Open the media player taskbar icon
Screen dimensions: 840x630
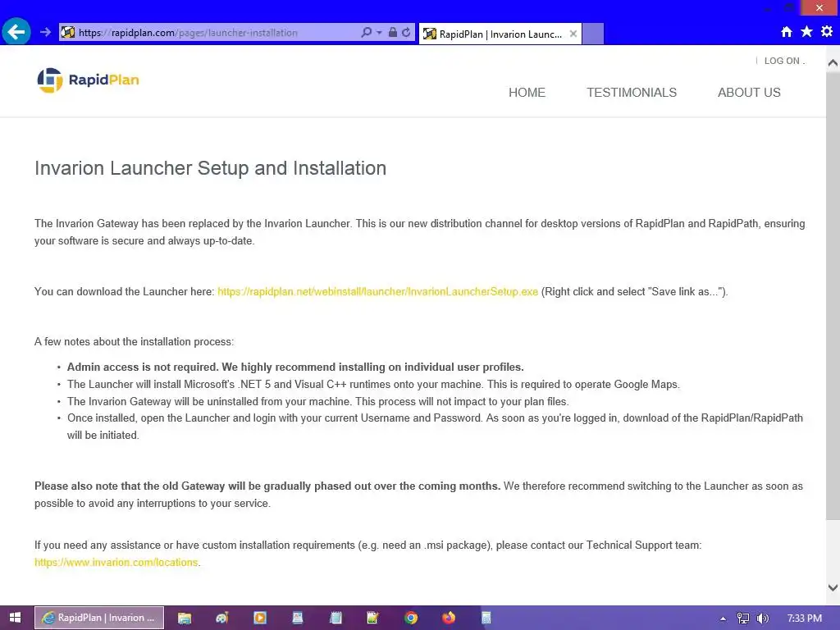point(260,618)
